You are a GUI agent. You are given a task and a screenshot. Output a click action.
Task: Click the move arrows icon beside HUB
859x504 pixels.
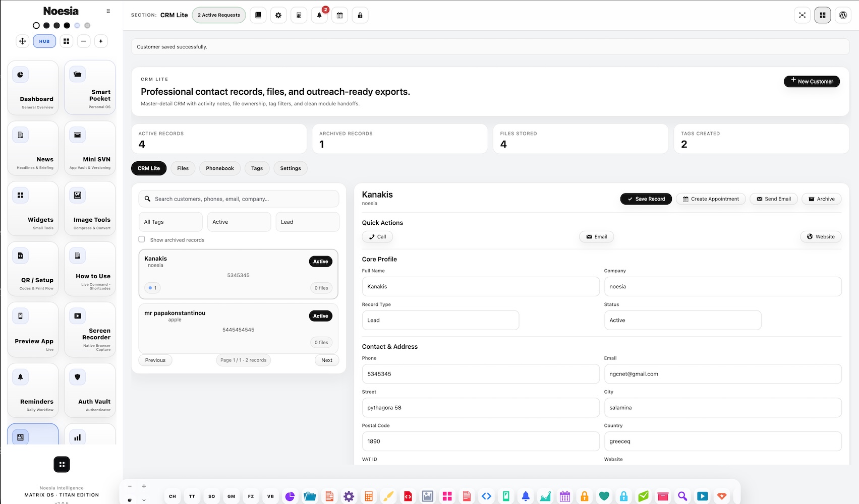coord(23,41)
